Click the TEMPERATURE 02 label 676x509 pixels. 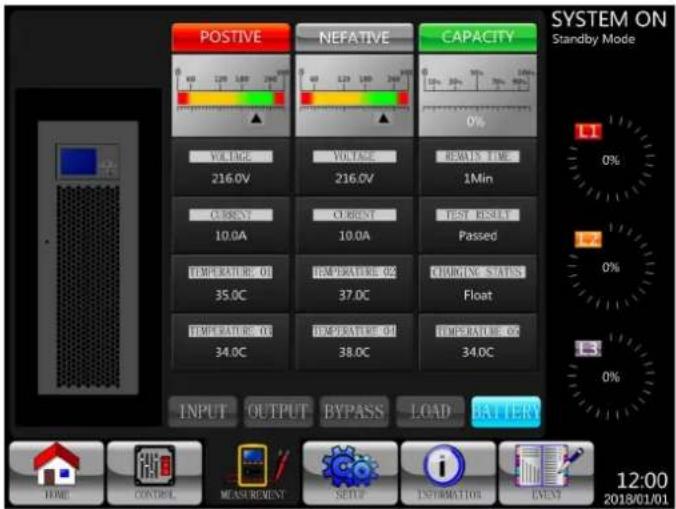(x=354, y=272)
